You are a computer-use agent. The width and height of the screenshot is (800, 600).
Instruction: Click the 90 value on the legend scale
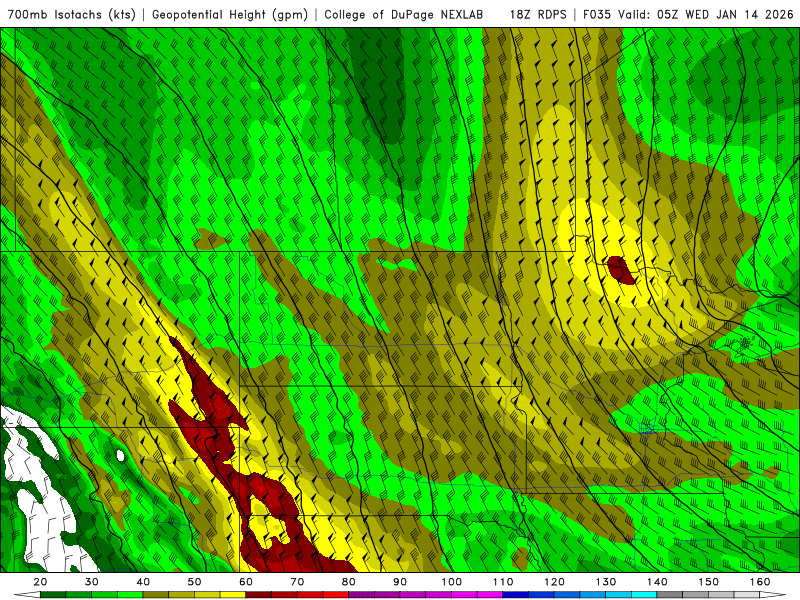[400, 582]
